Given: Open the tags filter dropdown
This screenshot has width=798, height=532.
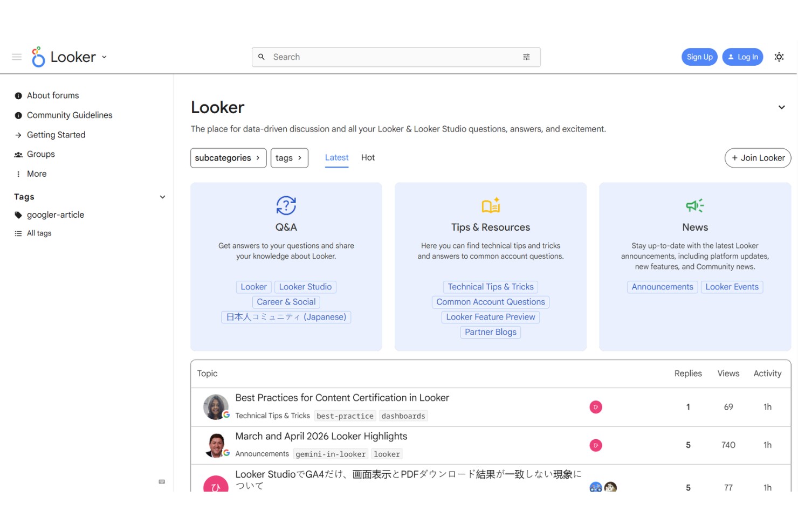Looking at the screenshot, I should (289, 158).
